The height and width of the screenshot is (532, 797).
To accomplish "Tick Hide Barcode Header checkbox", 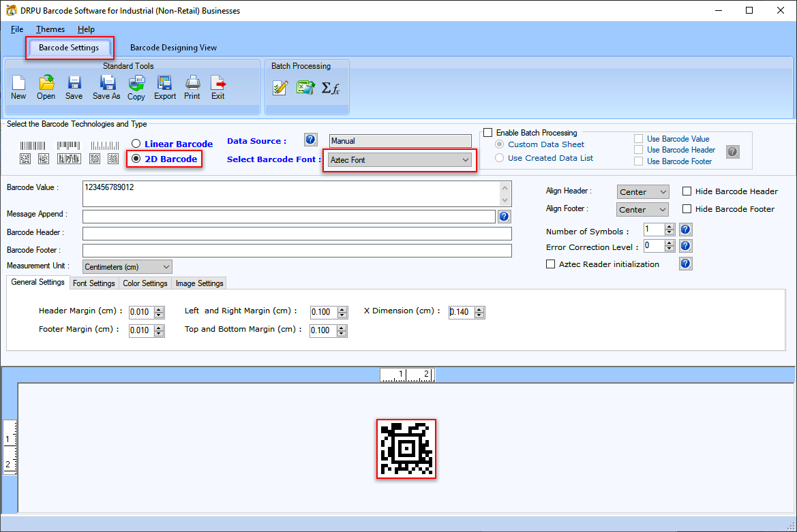I will [687, 191].
